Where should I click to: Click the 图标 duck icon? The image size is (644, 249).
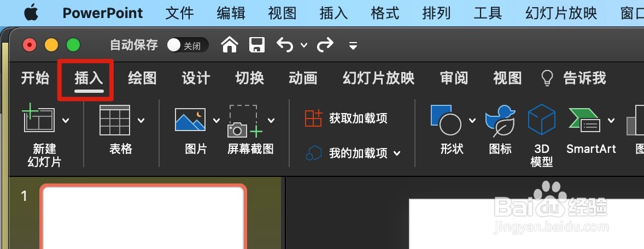pos(500,121)
